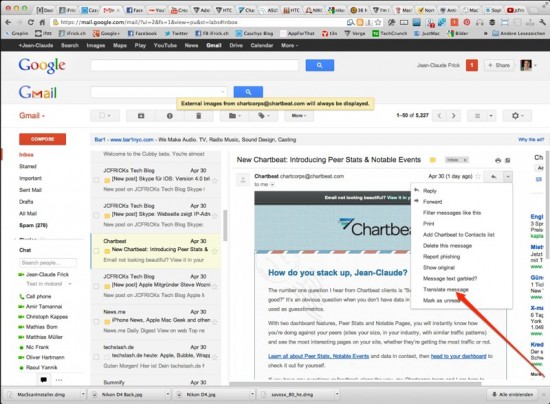Click the yellow importance marker by subject
This screenshot has height=404, width=550.
pyautogui.click(x=433, y=160)
